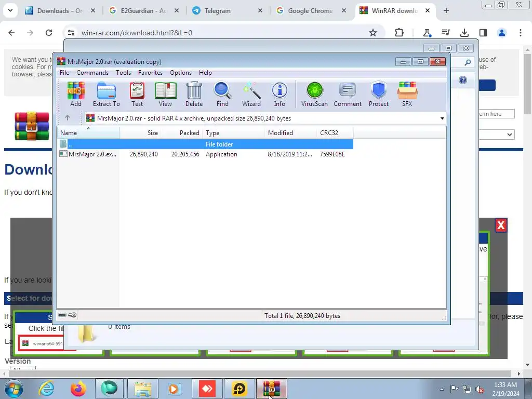Click the Comment toolbar icon
The height and width of the screenshot is (399, 532).
[x=348, y=95]
